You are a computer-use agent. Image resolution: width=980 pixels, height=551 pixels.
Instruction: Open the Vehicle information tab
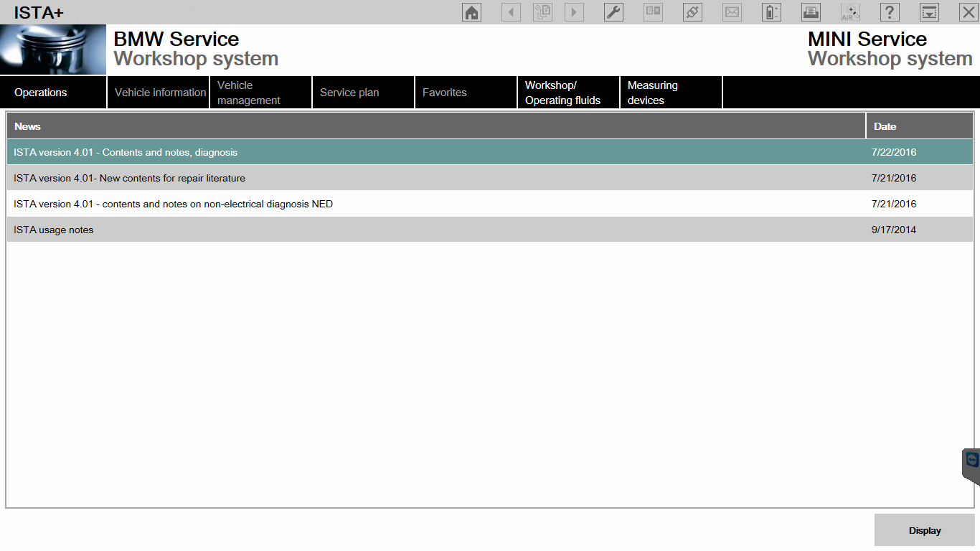tap(159, 93)
